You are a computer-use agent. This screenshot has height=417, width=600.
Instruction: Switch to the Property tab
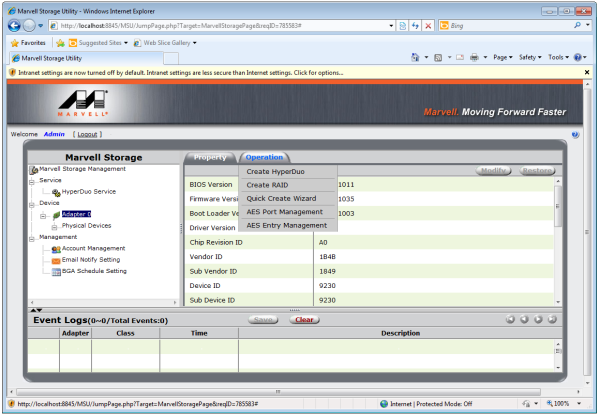(210, 158)
